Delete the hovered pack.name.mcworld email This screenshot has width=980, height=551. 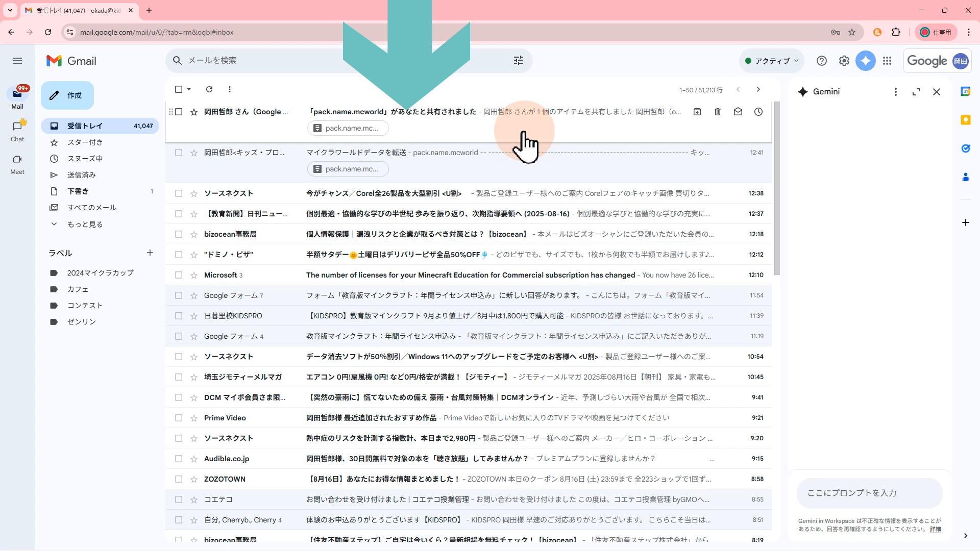point(718,112)
